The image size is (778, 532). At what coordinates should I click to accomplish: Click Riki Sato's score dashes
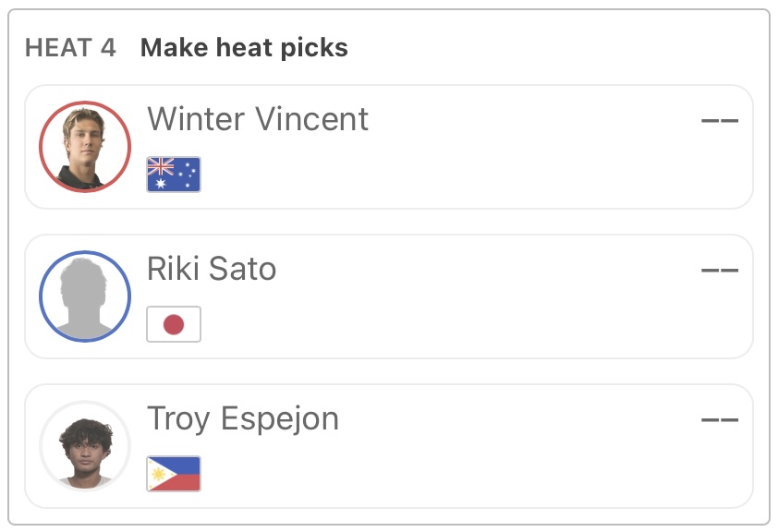pyautogui.click(x=720, y=270)
